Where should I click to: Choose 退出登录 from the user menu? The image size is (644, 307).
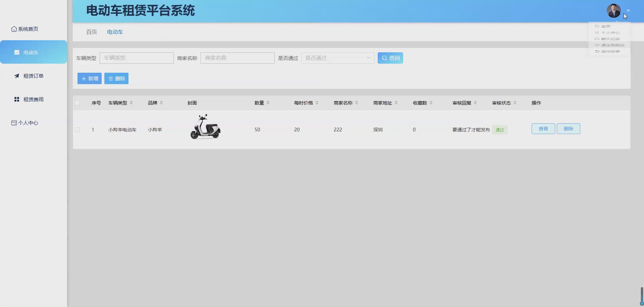click(x=610, y=51)
